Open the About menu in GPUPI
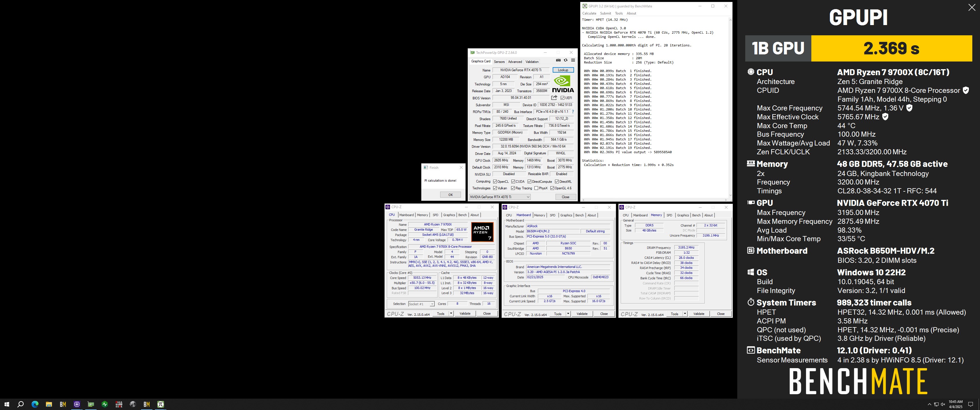 click(x=631, y=13)
